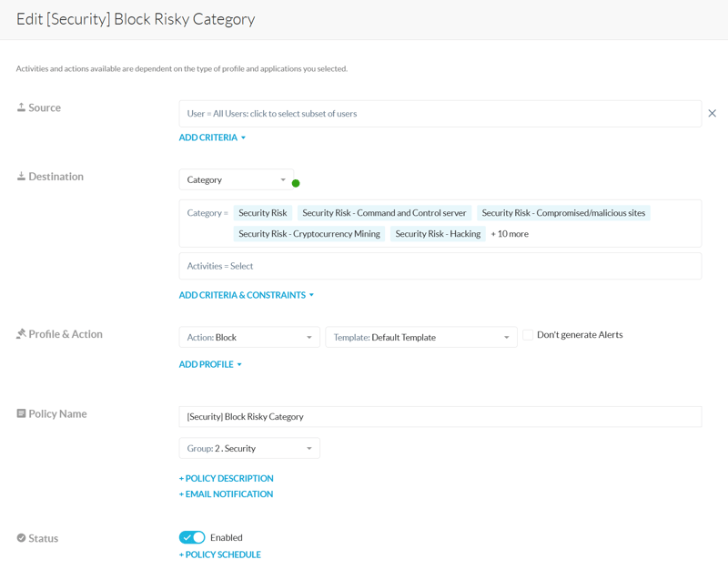Open the Group: 2. Security dropdown
The image size is (728, 570).
tap(248, 449)
